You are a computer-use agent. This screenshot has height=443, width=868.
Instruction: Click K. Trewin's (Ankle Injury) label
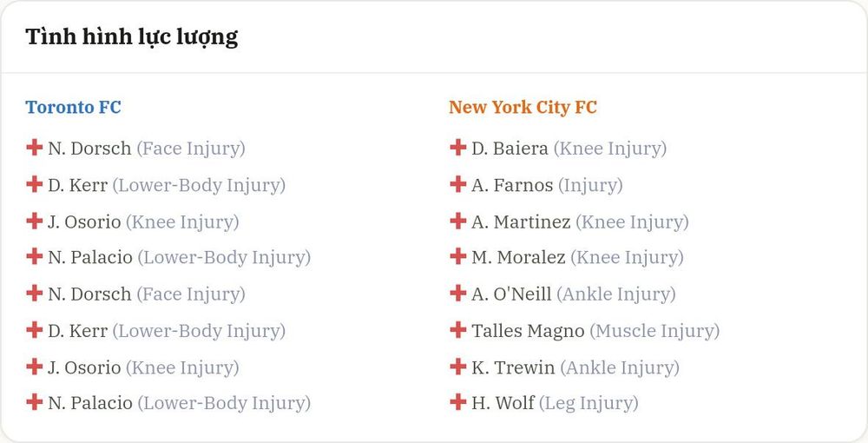point(620,367)
